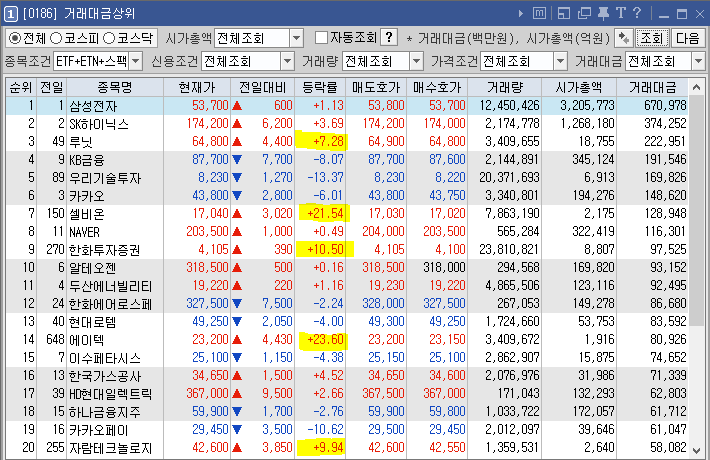Sort by 거래량 column header
The image size is (710, 460).
(505, 87)
